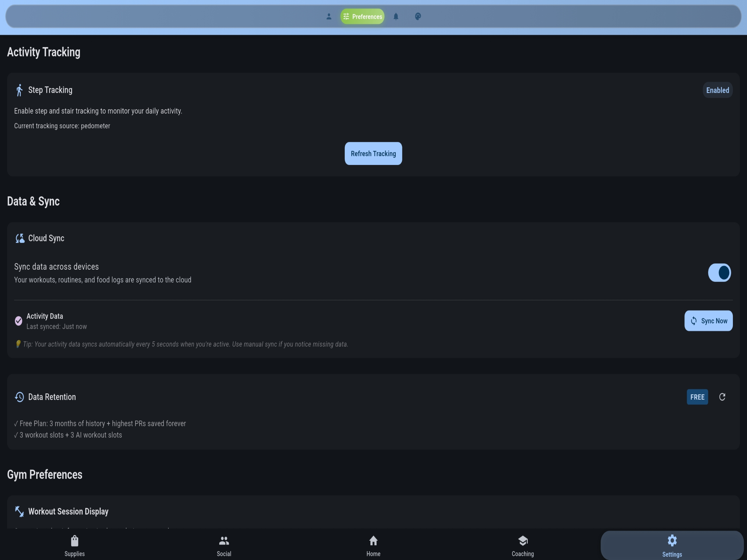747x560 pixels.
Task: Go to the Home tab
Action: (x=373, y=546)
